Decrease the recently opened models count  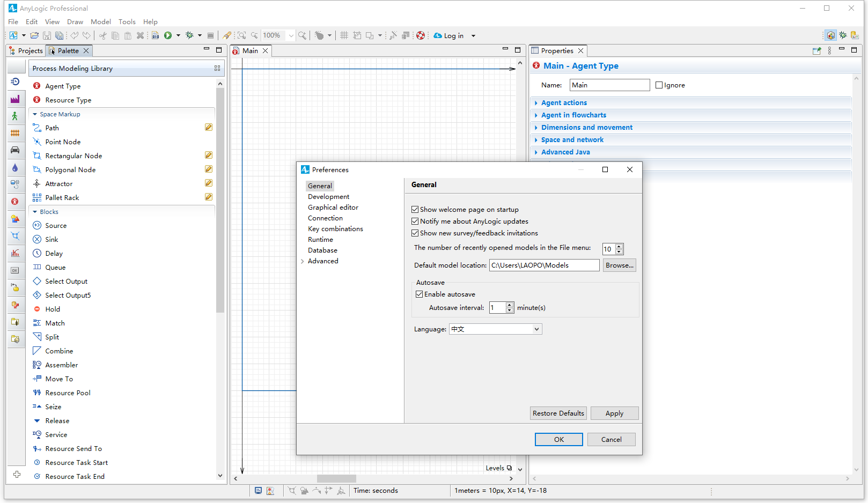coord(620,252)
